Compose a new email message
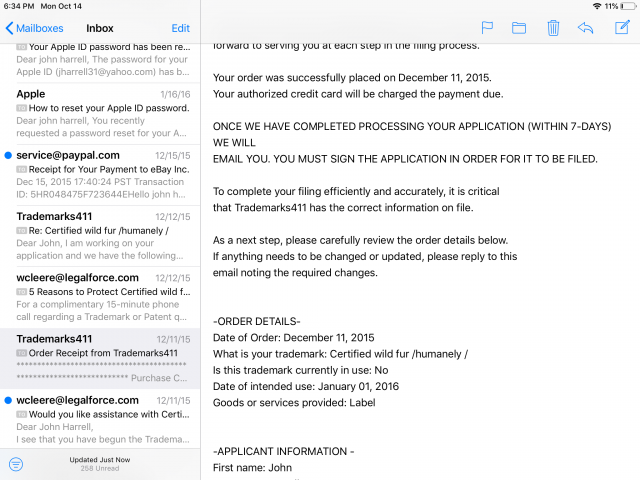The image size is (640, 480). [620, 28]
